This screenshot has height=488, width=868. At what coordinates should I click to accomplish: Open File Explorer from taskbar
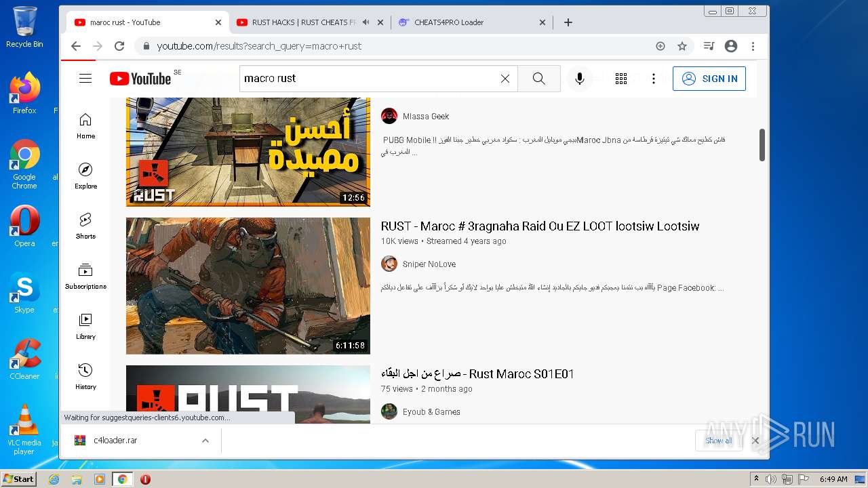point(77,479)
